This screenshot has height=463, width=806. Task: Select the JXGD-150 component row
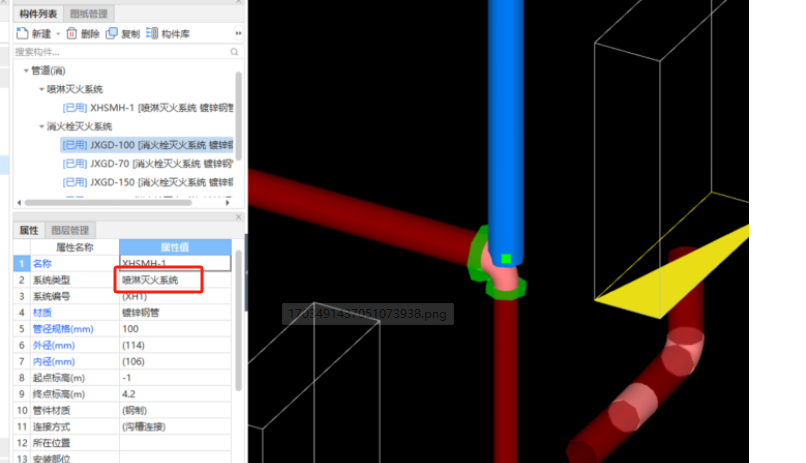148,182
